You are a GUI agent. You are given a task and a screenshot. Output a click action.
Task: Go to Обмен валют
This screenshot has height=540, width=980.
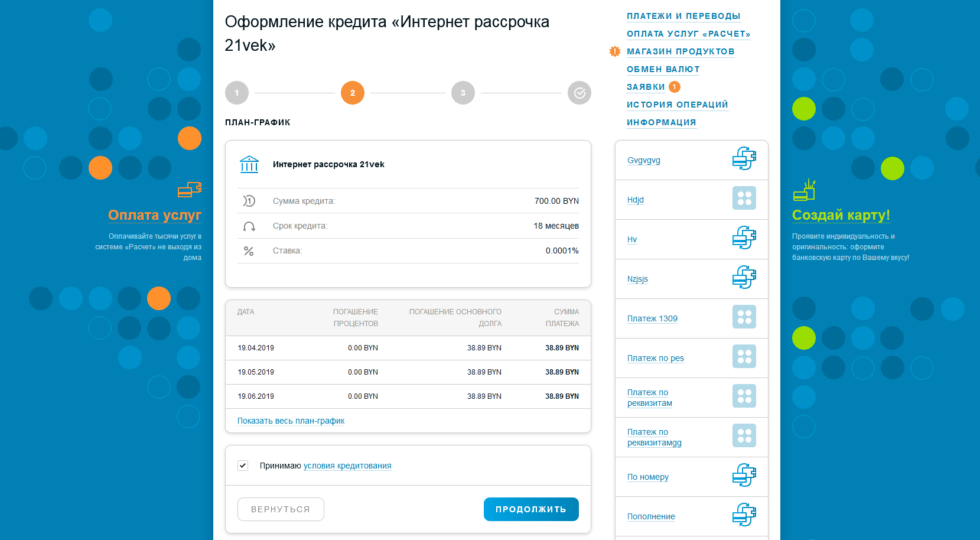click(x=663, y=69)
